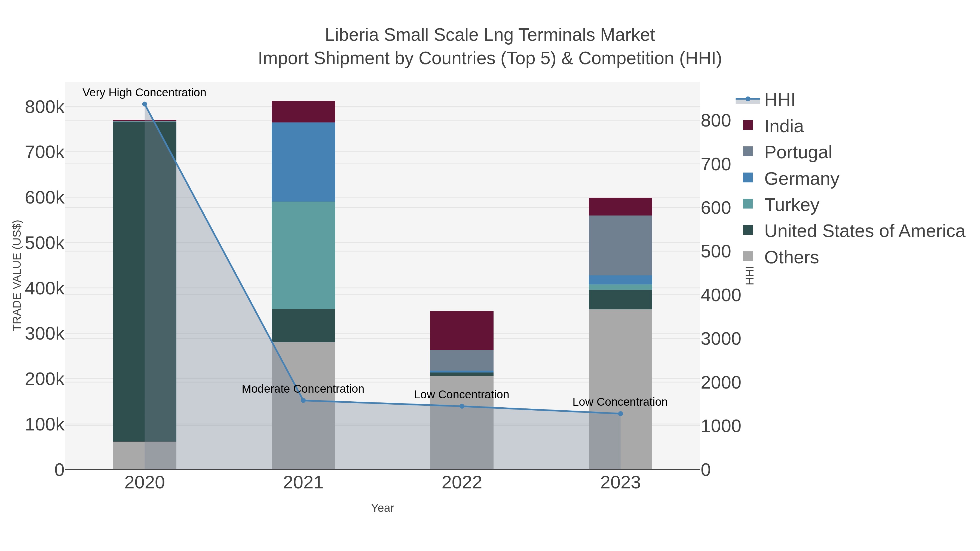Viewport: 980px width, 551px height.
Task: Click the Turkey teal legend swatch
Action: tap(748, 204)
